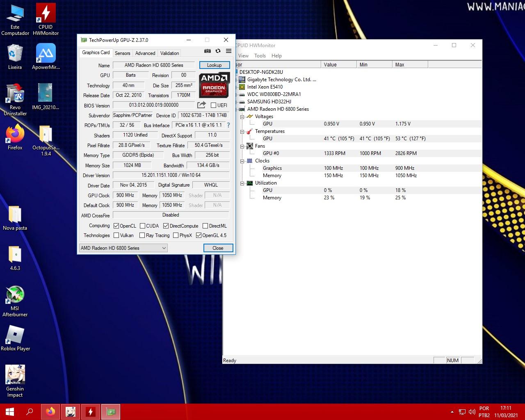Open Windows Start menu
Screen dimensions: 525x420
point(10,411)
